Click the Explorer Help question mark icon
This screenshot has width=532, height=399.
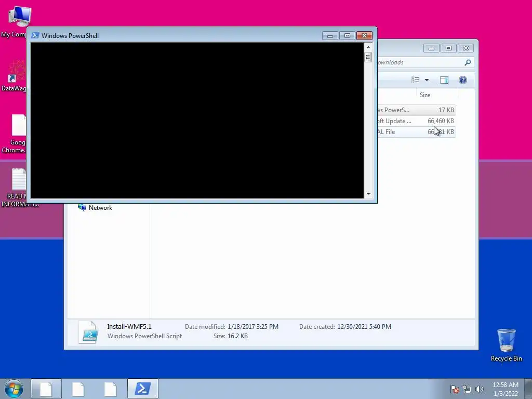tap(463, 80)
